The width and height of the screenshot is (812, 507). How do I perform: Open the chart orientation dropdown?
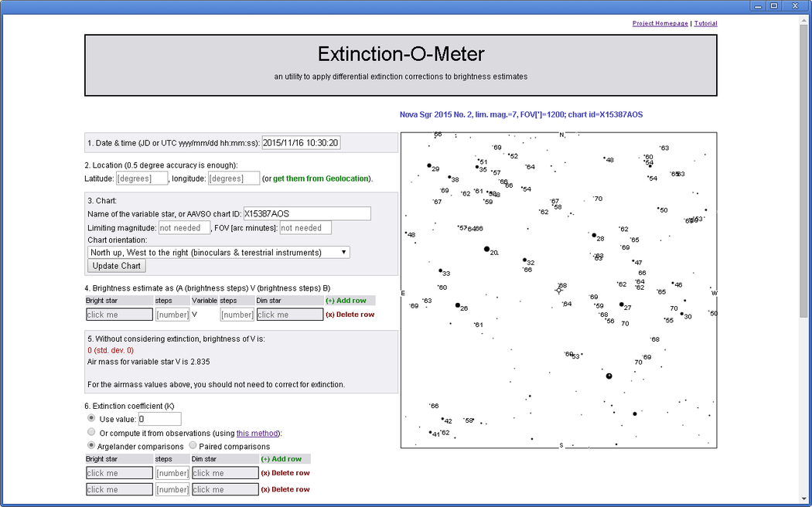click(x=219, y=253)
